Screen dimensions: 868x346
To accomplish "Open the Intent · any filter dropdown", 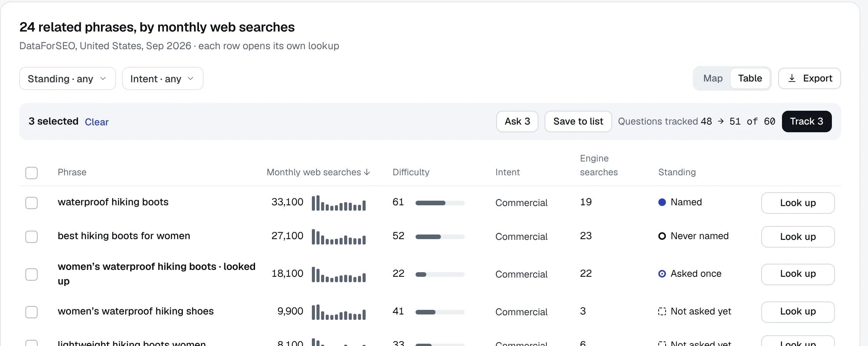I will click(162, 78).
